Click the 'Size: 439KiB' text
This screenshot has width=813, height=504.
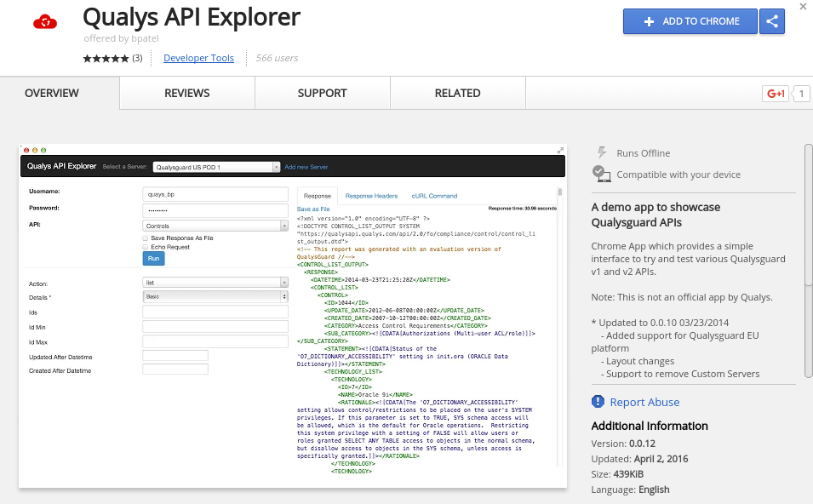617,474
